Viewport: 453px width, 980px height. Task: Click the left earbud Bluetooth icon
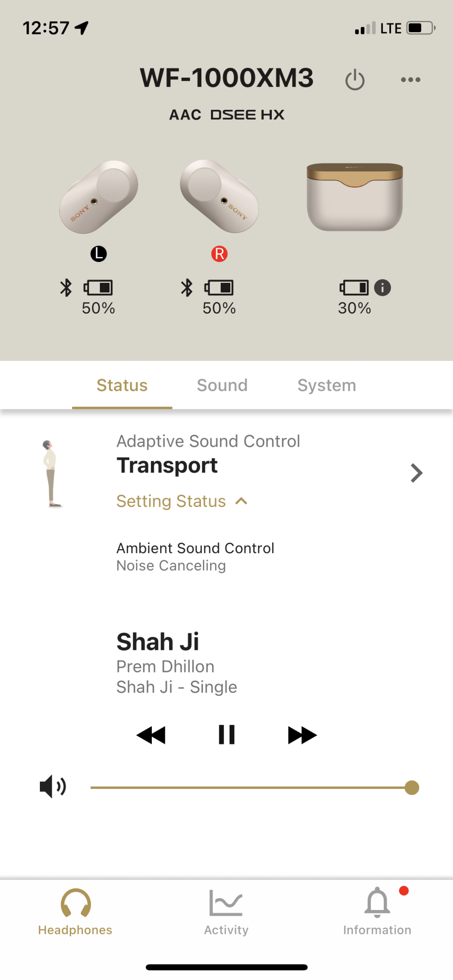(x=66, y=288)
